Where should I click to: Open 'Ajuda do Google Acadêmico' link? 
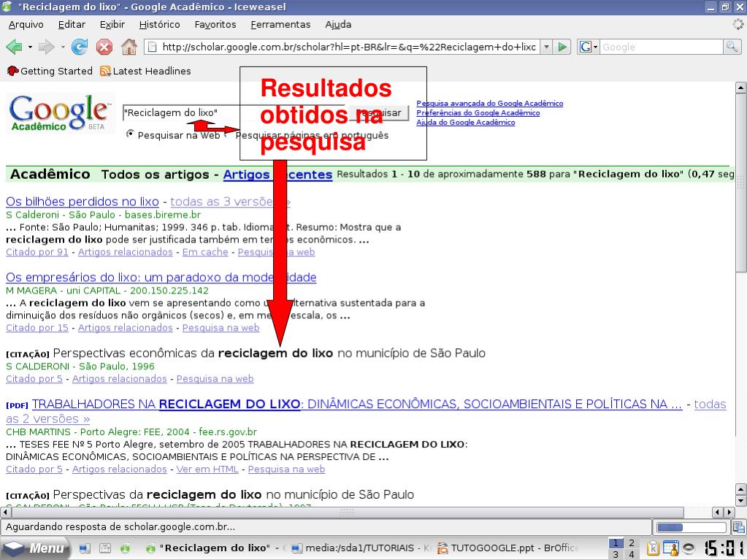[465, 123]
